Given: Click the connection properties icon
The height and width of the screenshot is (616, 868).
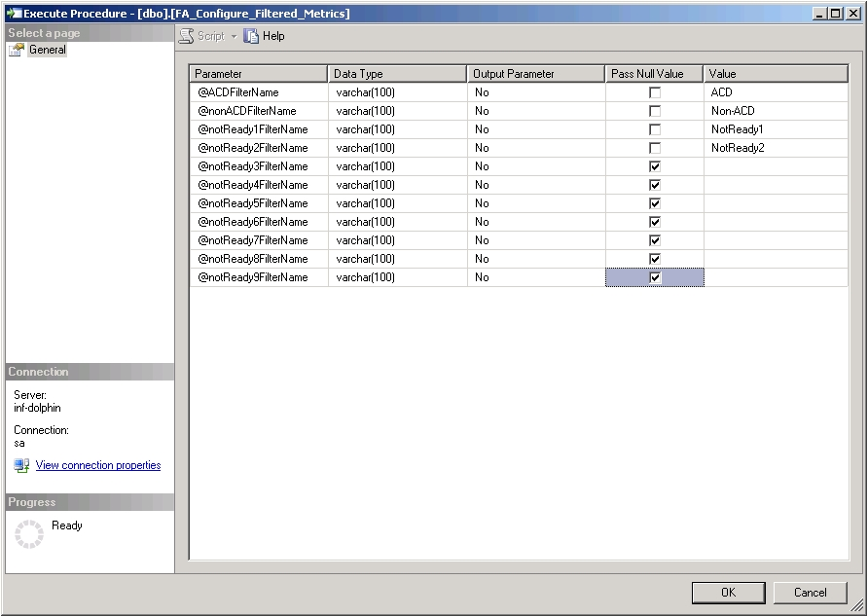Looking at the screenshot, I should [21, 465].
